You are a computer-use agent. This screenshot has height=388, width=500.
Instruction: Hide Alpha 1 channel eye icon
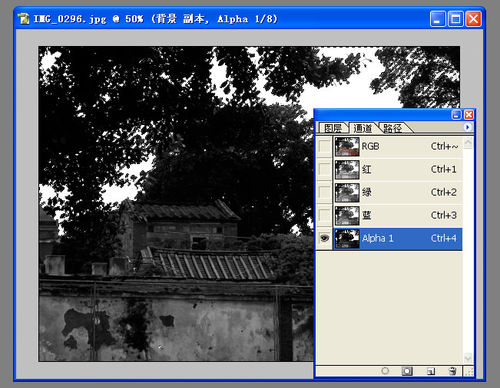tap(324, 238)
